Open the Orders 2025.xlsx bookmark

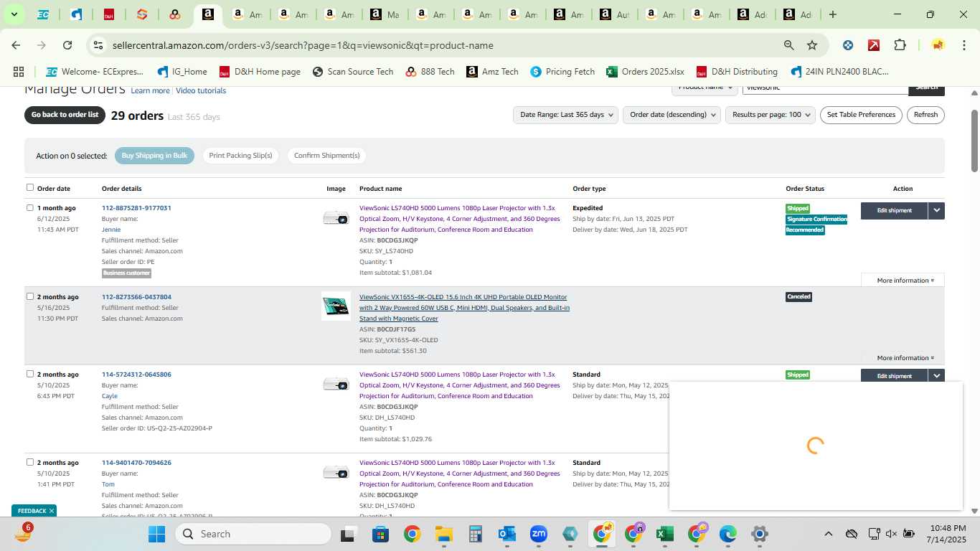[645, 72]
